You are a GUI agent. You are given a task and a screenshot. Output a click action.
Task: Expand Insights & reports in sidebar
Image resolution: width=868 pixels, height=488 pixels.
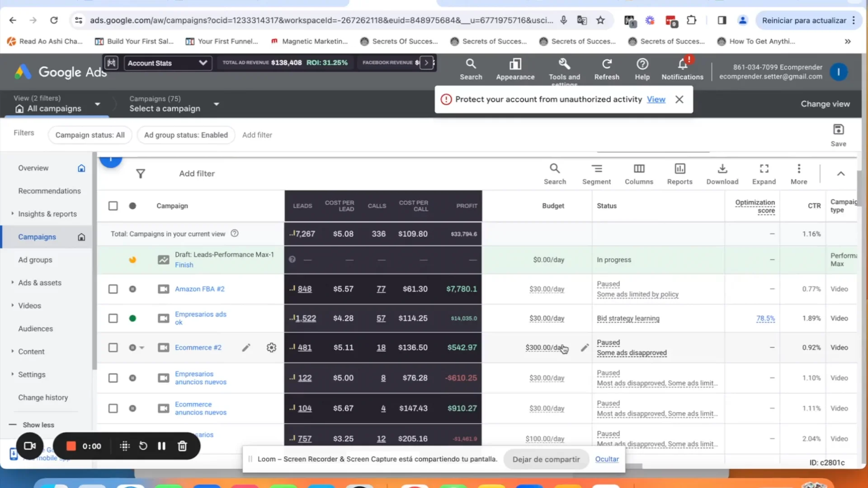[47, 214]
